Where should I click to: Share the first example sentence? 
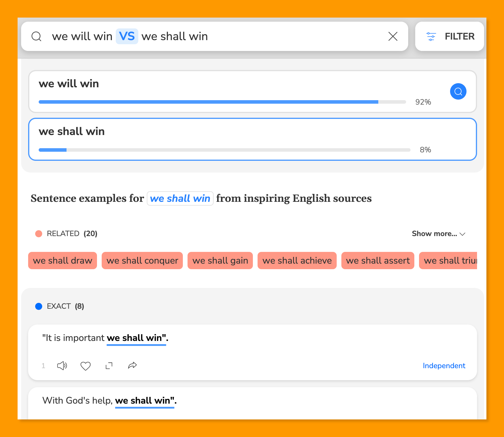[x=132, y=366]
